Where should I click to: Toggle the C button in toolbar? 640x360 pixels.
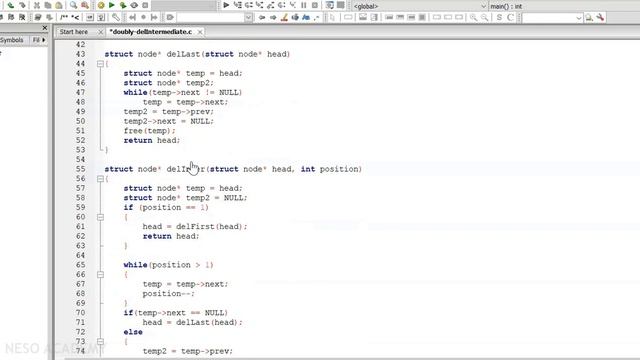tap(510, 17)
